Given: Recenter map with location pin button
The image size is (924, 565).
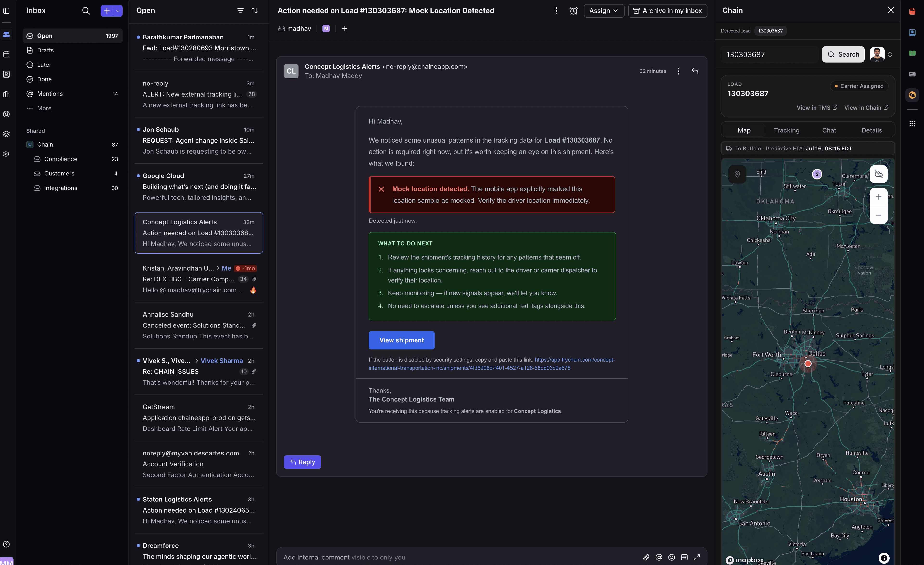Looking at the screenshot, I should [737, 174].
